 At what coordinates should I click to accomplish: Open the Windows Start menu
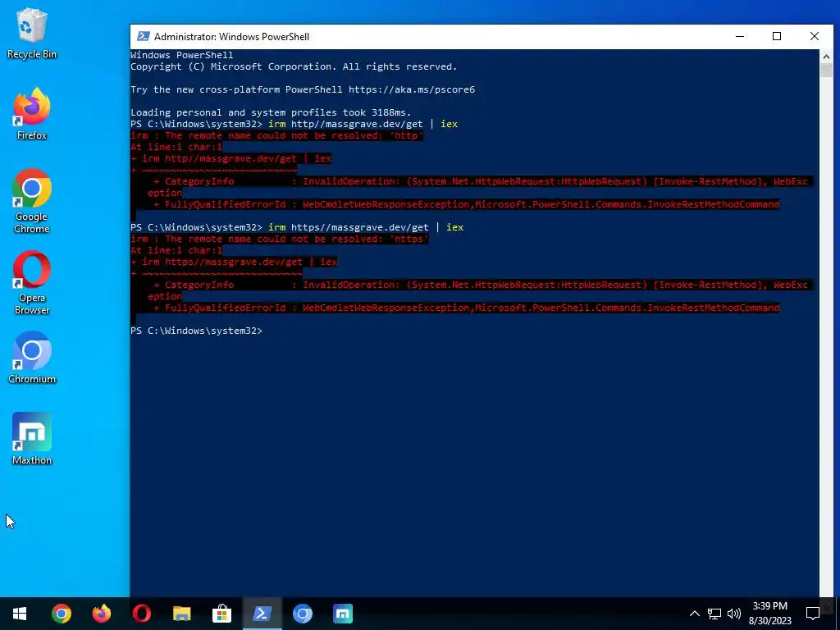tap(20, 614)
